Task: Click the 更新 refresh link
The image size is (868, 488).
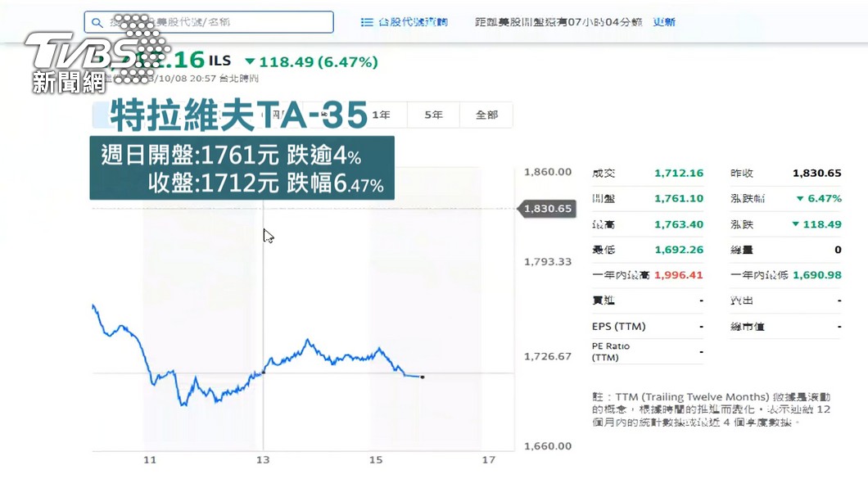Action: (664, 21)
